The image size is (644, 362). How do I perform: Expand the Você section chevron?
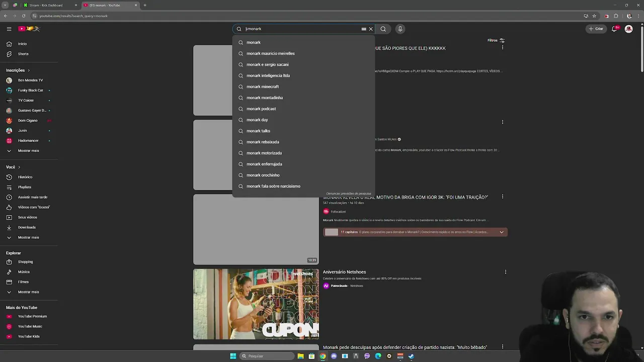tap(19, 167)
